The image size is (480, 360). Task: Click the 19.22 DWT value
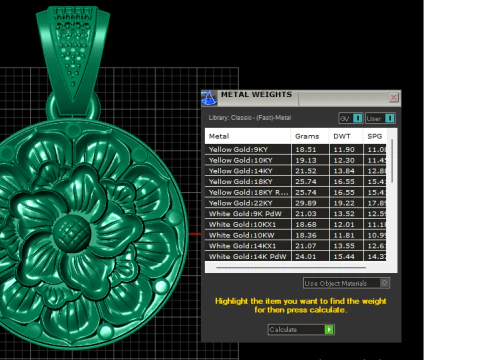click(x=344, y=203)
